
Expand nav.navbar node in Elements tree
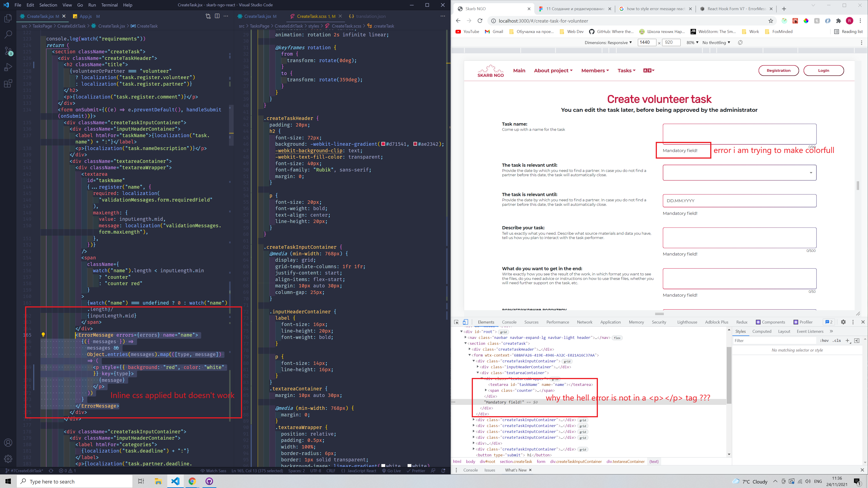(465, 338)
